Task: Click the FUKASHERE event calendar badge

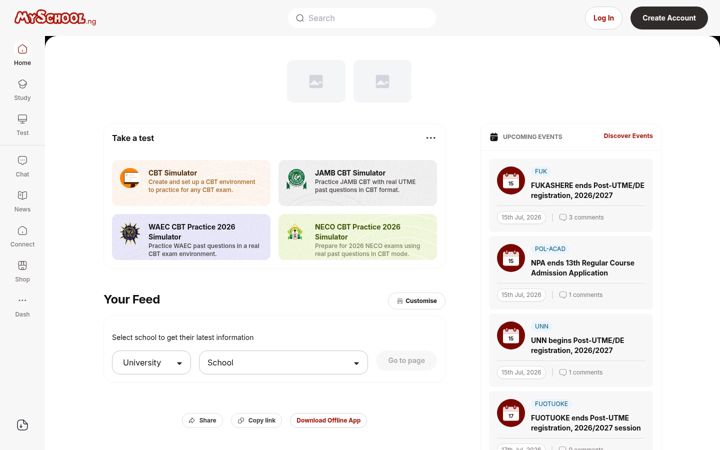Action: (x=511, y=180)
